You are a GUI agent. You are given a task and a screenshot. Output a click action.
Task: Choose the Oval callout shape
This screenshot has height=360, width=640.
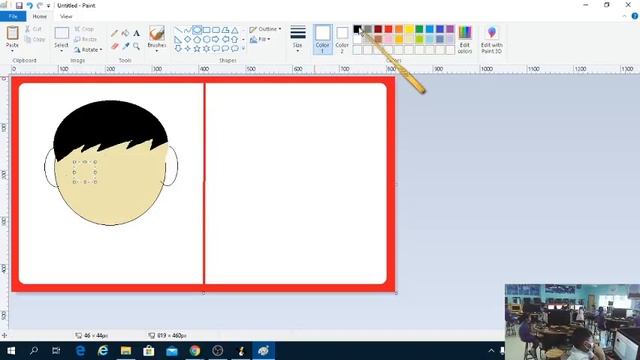[x=225, y=49]
